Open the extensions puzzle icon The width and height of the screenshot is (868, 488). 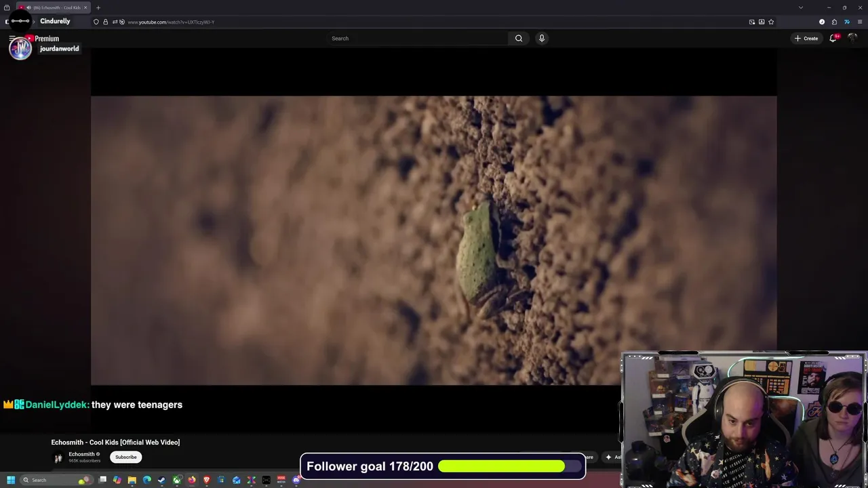click(x=834, y=22)
